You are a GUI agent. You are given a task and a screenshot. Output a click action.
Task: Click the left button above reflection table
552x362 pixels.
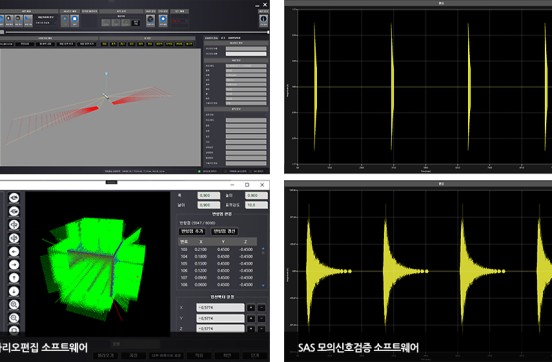tap(192, 231)
